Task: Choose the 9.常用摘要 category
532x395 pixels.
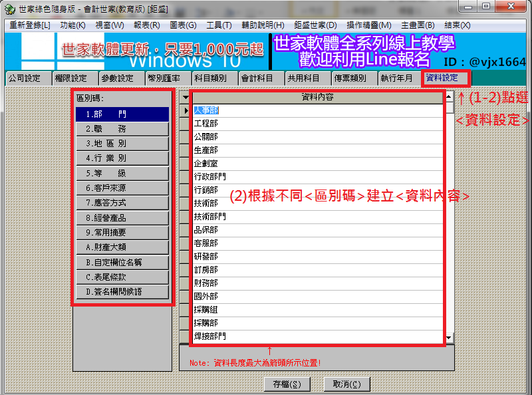Action: click(122, 233)
